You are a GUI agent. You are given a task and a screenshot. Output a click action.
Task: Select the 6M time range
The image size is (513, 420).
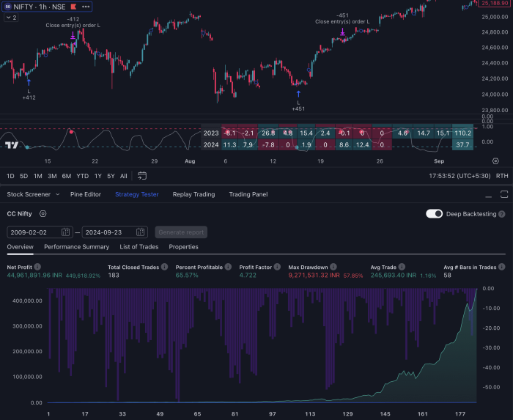click(x=67, y=176)
